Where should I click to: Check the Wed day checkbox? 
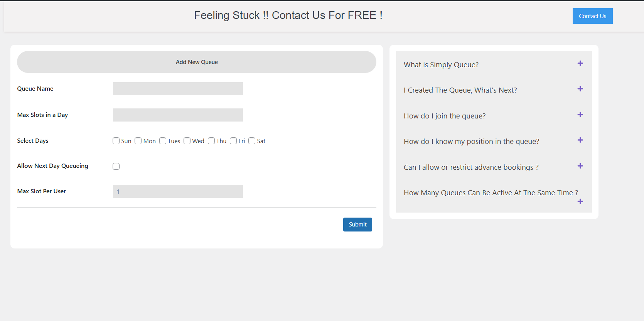coord(187,141)
